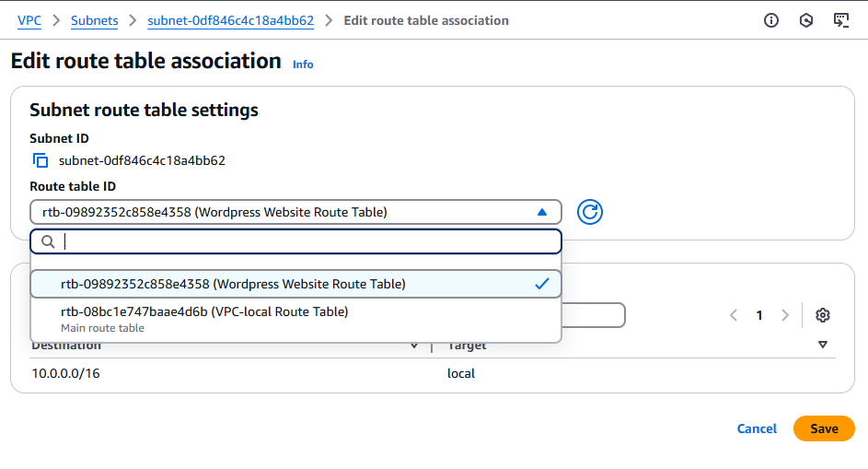Click the rightmost monitor icon in top bar
The height and width of the screenshot is (469, 868).
pos(840,20)
